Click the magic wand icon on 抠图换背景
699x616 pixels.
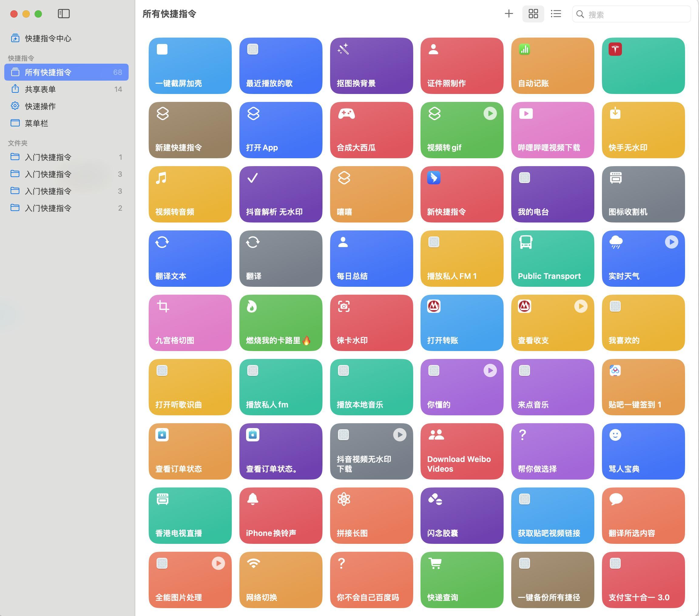(x=343, y=49)
